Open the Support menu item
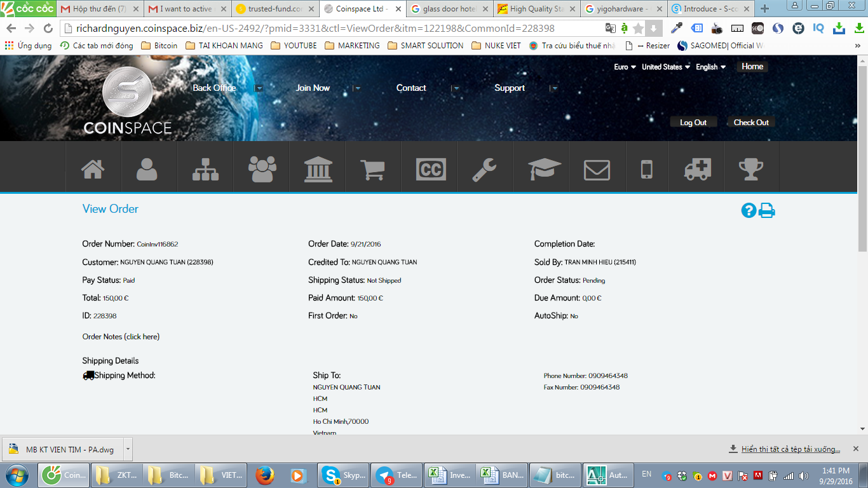Viewport: 868px width, 488px height. coord(510,88)
